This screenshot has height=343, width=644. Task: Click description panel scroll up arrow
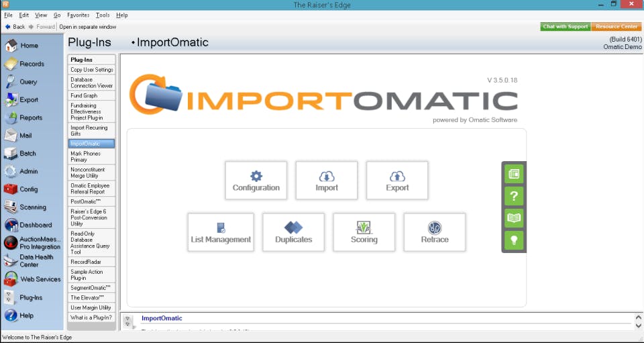tap(638, 317)
